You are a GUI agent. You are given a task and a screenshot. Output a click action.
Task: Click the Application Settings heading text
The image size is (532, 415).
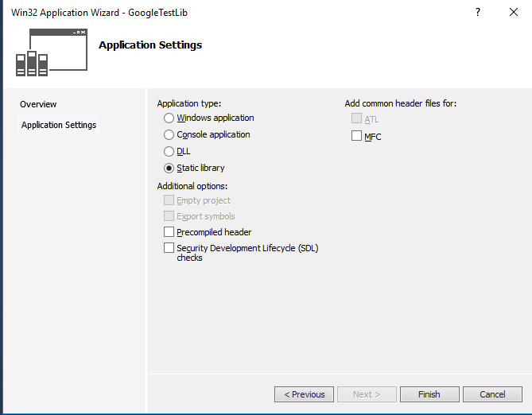[x=150, y=45]
